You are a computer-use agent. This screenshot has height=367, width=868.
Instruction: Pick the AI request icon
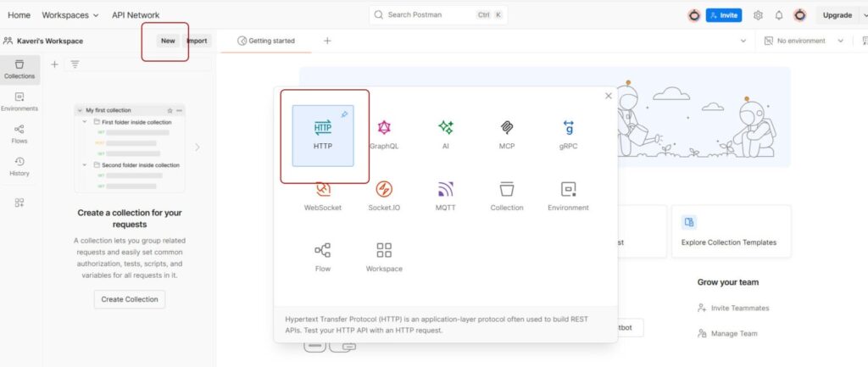[x=446, y=128]
